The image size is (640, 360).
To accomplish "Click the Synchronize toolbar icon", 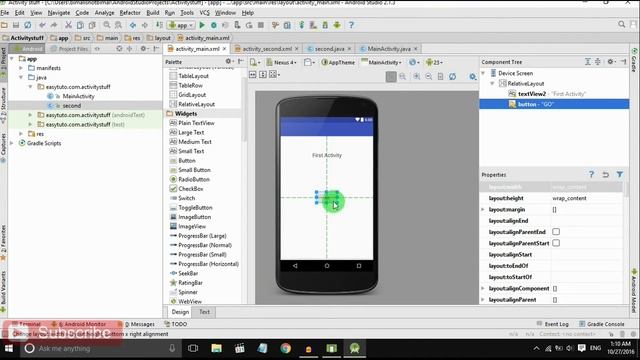I will point(27,25).
